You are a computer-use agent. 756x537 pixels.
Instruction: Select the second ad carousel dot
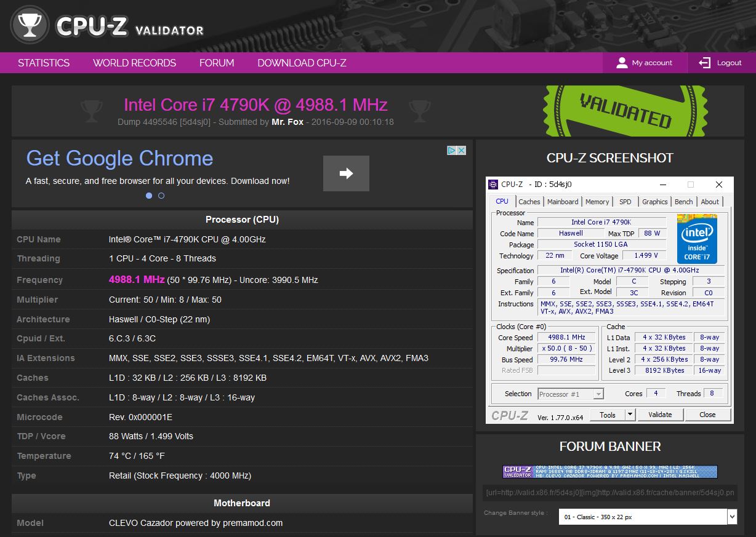pyautogui.click(x=161, y=196)
